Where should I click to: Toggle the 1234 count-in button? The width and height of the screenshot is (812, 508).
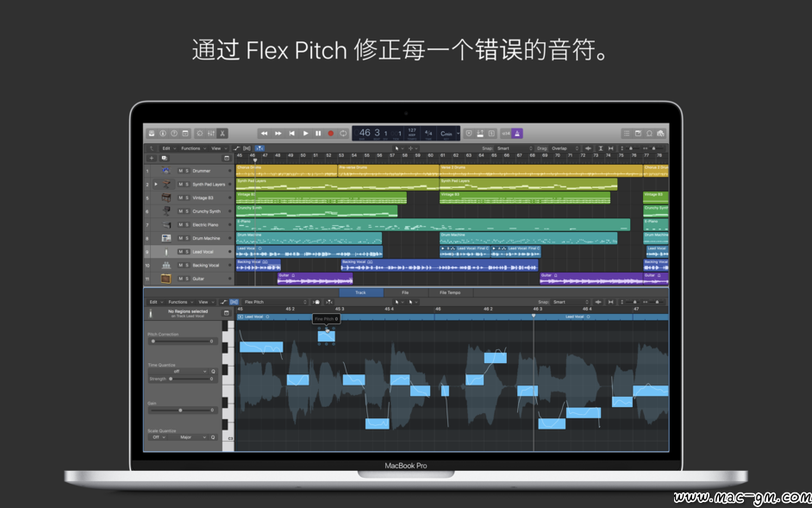click(505, 133)
